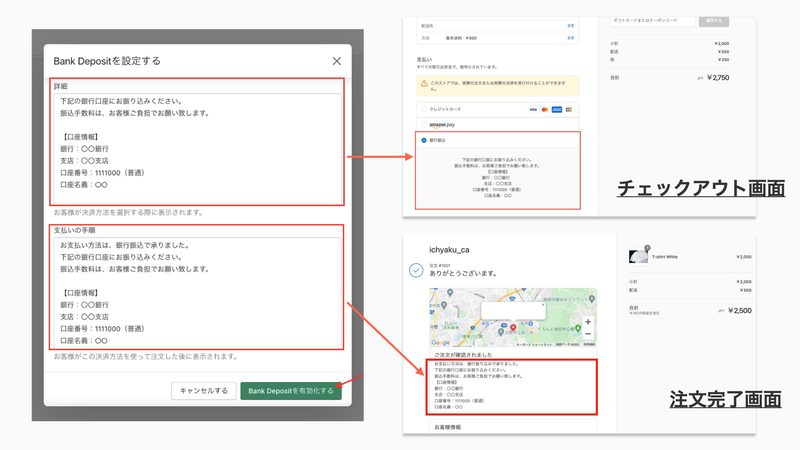800x450 pixels.
Task: Click the JCB card icon
Action: [569, 109]
